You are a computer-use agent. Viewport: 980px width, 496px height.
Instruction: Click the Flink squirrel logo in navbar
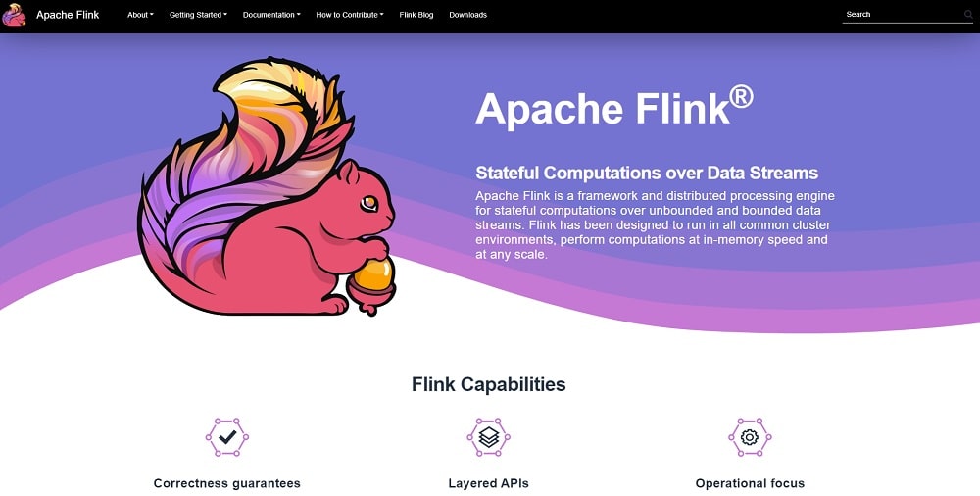pos(15,15)
